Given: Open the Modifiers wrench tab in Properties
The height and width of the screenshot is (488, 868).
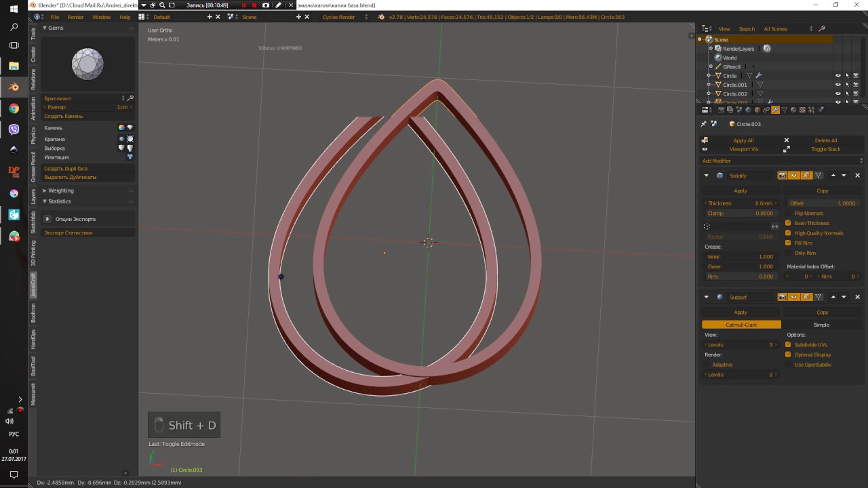Looking at the screenshot, I should coord(775,110).
